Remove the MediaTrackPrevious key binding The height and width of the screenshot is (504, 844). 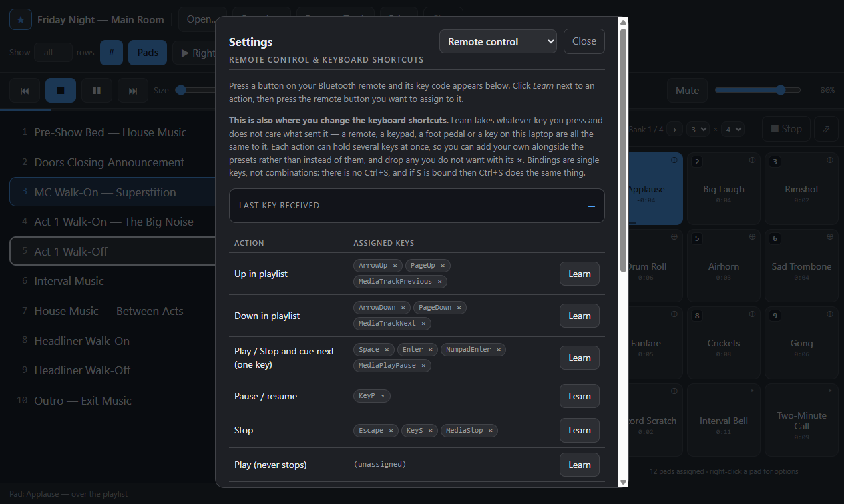point(439,282)
